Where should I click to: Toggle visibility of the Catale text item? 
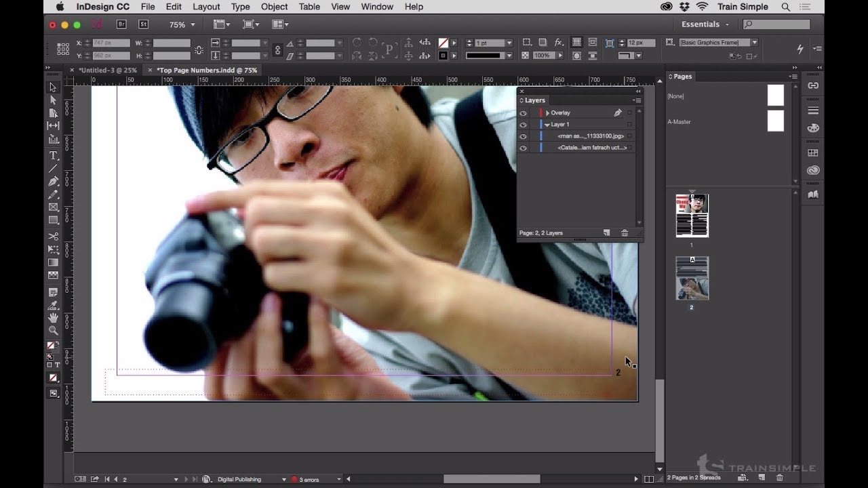[x=523, y=148]
